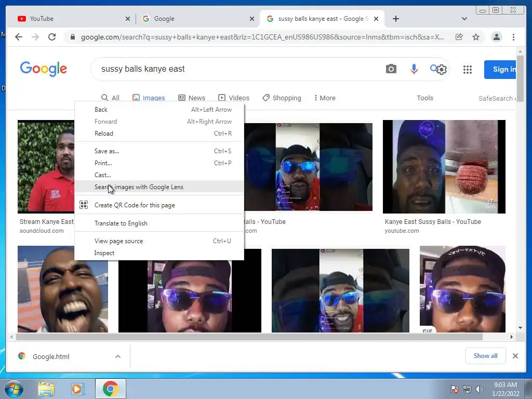Screen dimensions: 532x399
Task: Click the QR code icon in the context menu
Action: [84, 205]
